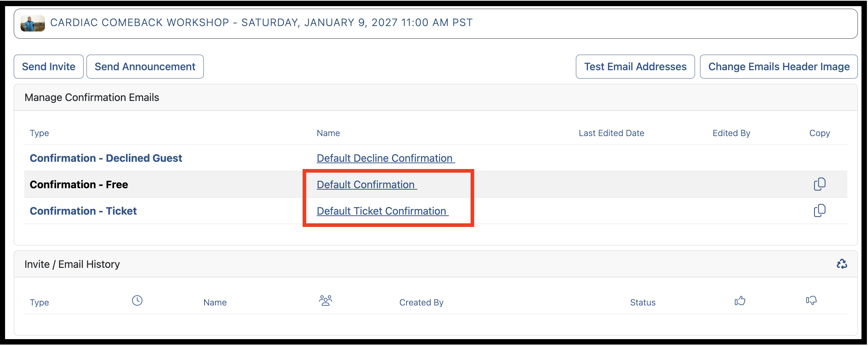868x346 pixels.
Task: Click the Created By column header
Action: [x=421, y=303]
